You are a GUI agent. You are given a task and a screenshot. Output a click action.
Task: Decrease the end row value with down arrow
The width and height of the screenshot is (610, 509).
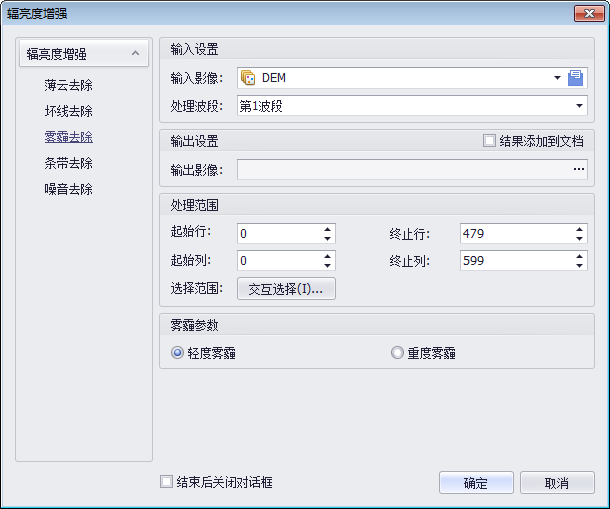point(579,239)
